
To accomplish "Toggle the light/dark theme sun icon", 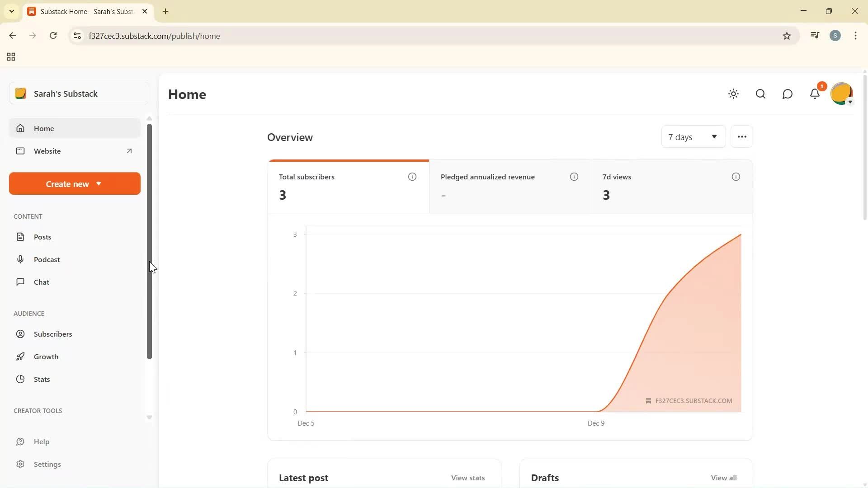I will [733, 94].
